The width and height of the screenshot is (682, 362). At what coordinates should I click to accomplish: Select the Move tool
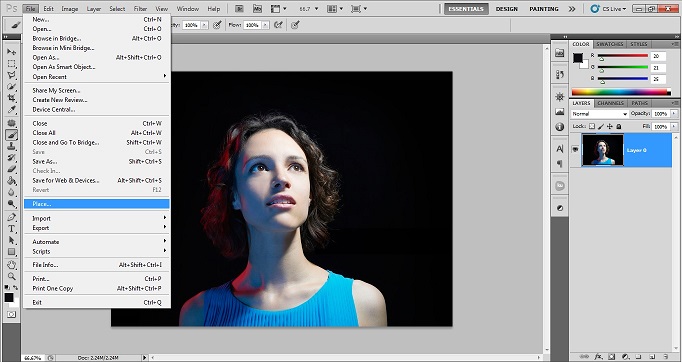(x=11, y=52)
